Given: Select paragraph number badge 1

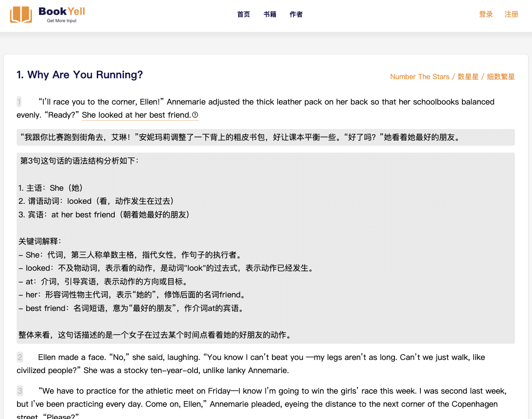Looking at the screenshot, I should tap(19, 101).
